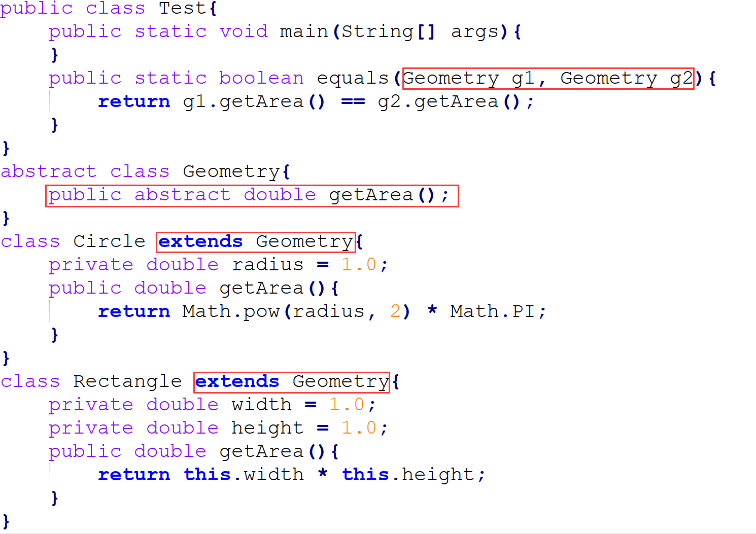This screenshot has height=534, width=756.
Task: Click "g1" in the equals parameter list
Action: click(x=523, y=79)
